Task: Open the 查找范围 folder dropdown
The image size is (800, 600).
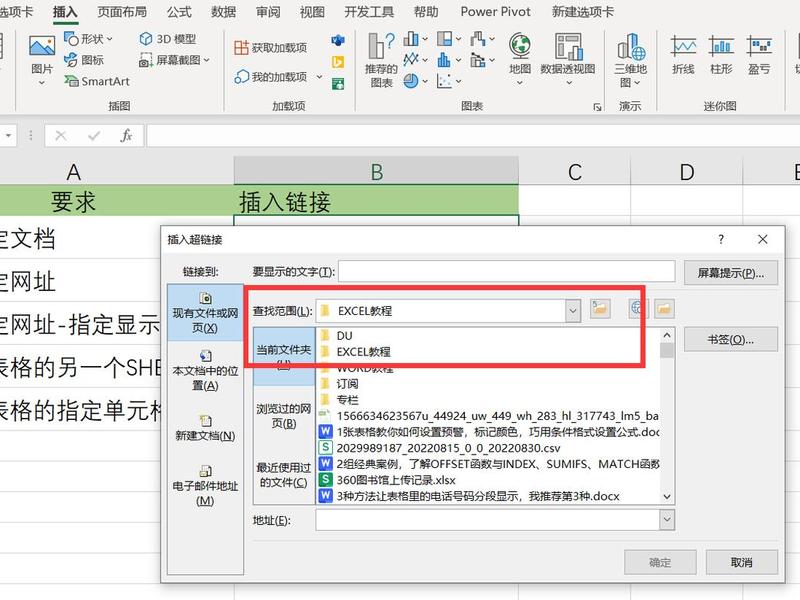Action: coord(572,311)
